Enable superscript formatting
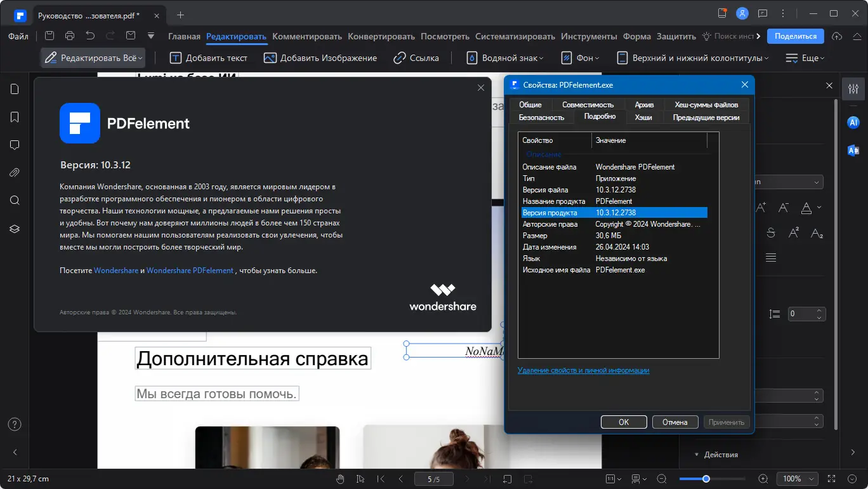Image resolution: width=868 pixels, height=489 pixels. tap(793, 233)
